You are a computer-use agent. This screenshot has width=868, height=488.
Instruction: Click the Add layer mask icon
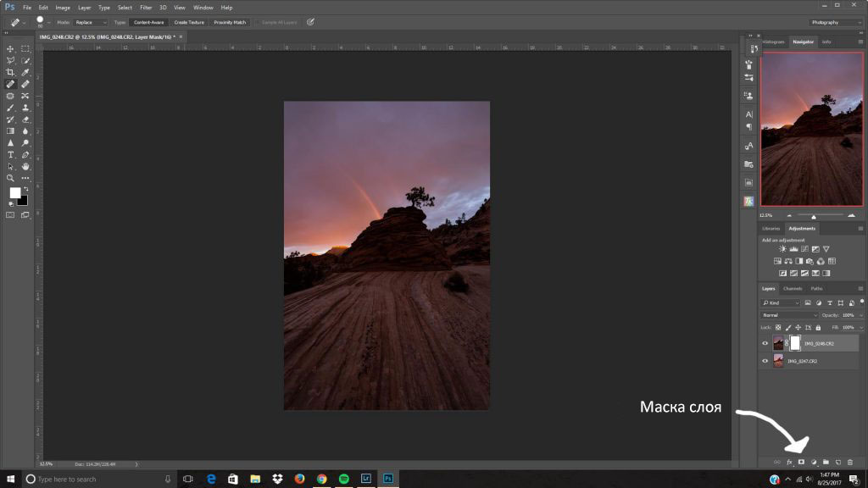pos(801,462)
